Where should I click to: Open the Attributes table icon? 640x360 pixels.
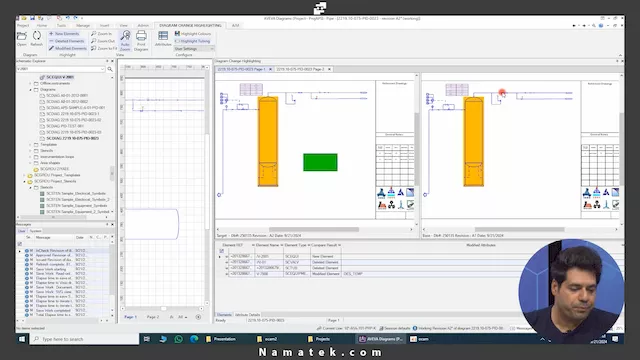tap(163, 39)
